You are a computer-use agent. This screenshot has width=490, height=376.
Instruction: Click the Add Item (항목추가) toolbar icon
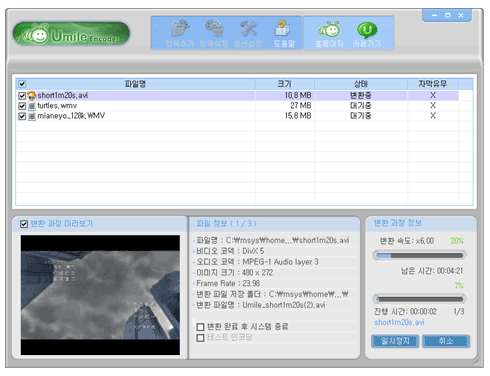(x=180, y=34)
